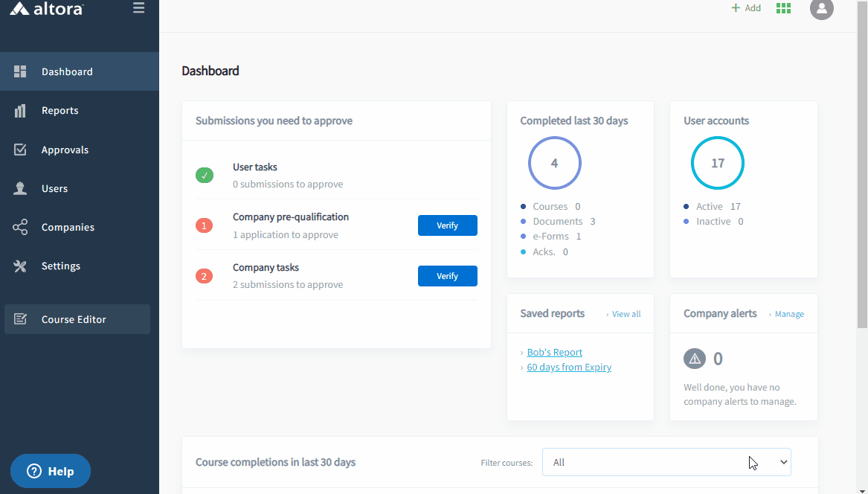Click the company alerts warning triangle icon
This screenshot has width=868, height=494.
click(x=694, y=359)
